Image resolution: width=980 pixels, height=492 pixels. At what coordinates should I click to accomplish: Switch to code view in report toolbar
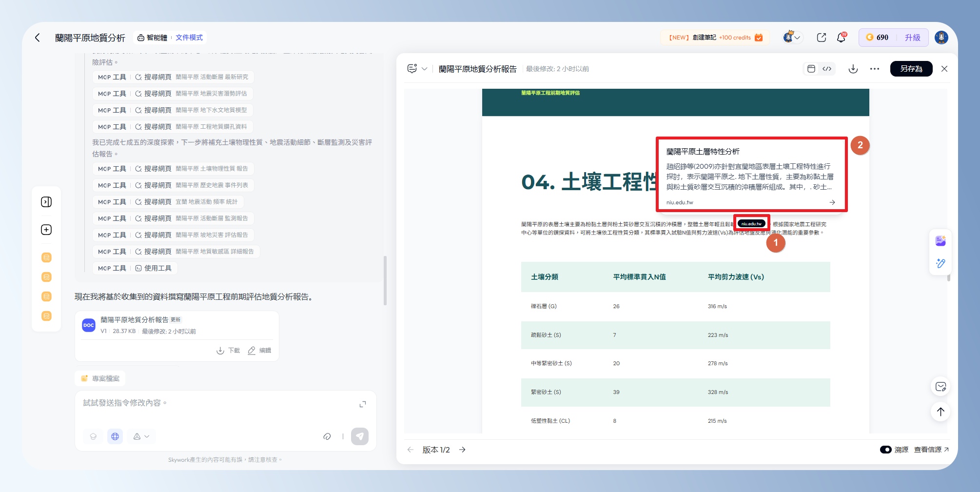[827, 69]
